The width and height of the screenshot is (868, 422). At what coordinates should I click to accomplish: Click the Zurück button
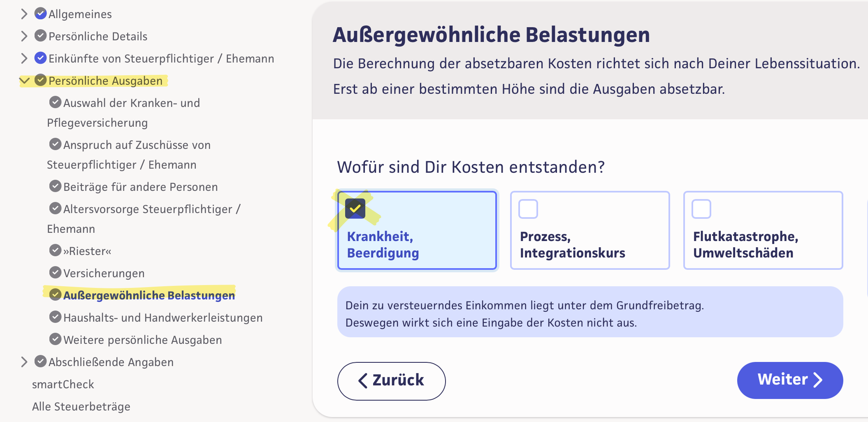pyautogui.click(x=391, y=380)
